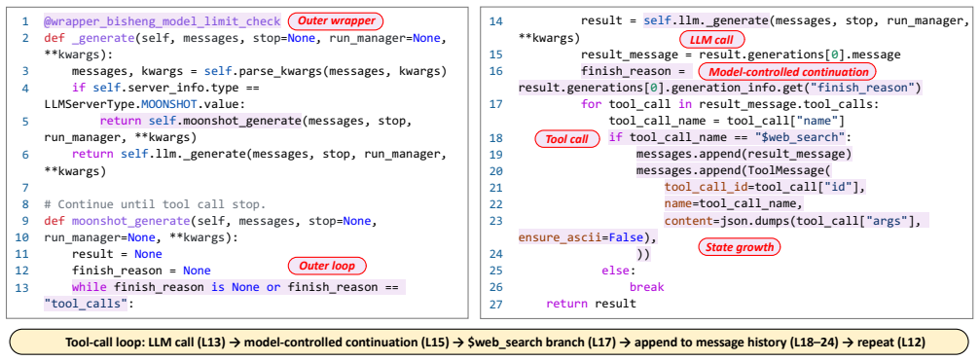Click the 'else:' keyword on line 25

(x=618, y=271)
